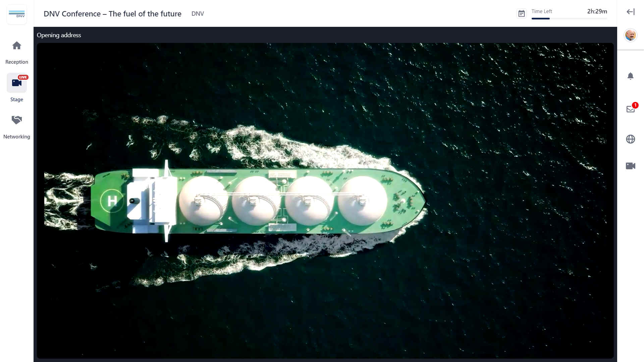Open the user profile avatar
The height and width of the screenshot is (362, 644).
click(631, 35)
